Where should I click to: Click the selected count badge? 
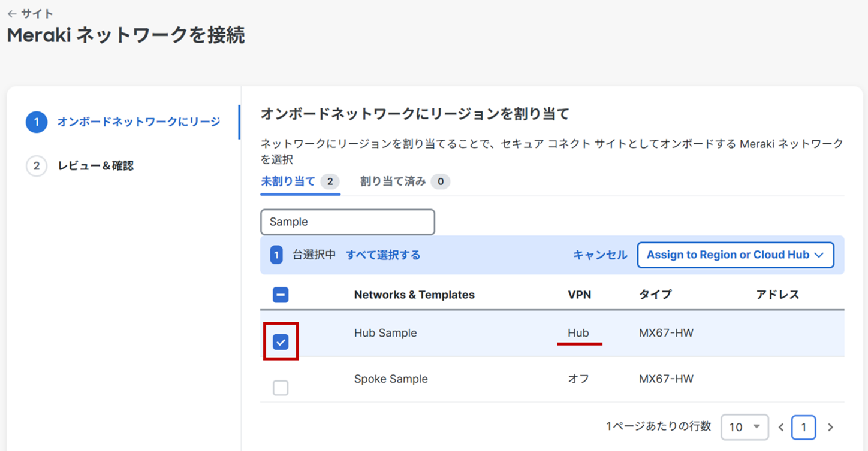[x=276, y=255]
